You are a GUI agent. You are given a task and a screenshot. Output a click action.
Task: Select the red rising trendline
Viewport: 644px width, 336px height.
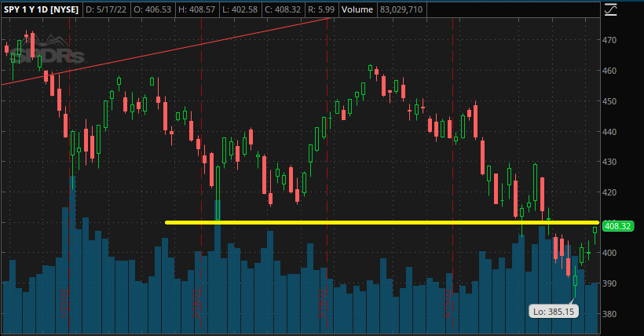click(166, 51)
